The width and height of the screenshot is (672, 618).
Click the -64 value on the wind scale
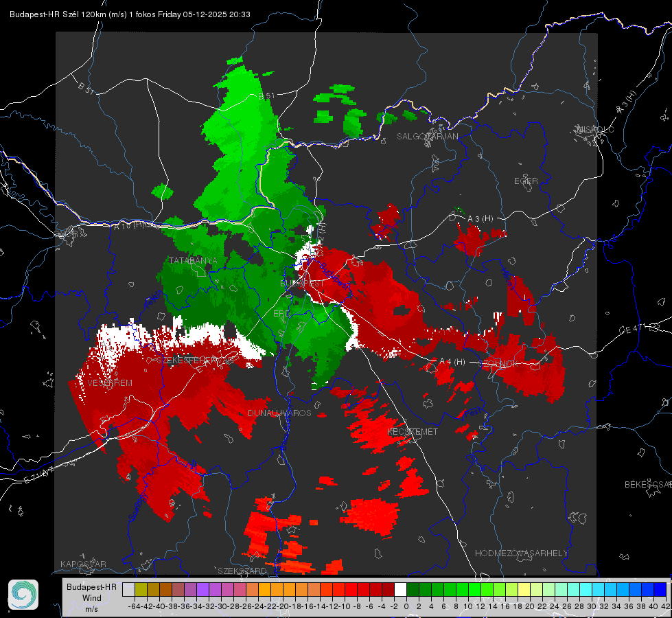134,606
